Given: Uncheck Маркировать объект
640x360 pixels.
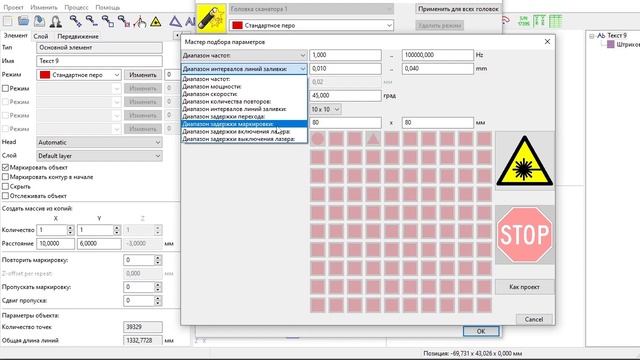Looking at the screenshot, I should coord(5,167).
